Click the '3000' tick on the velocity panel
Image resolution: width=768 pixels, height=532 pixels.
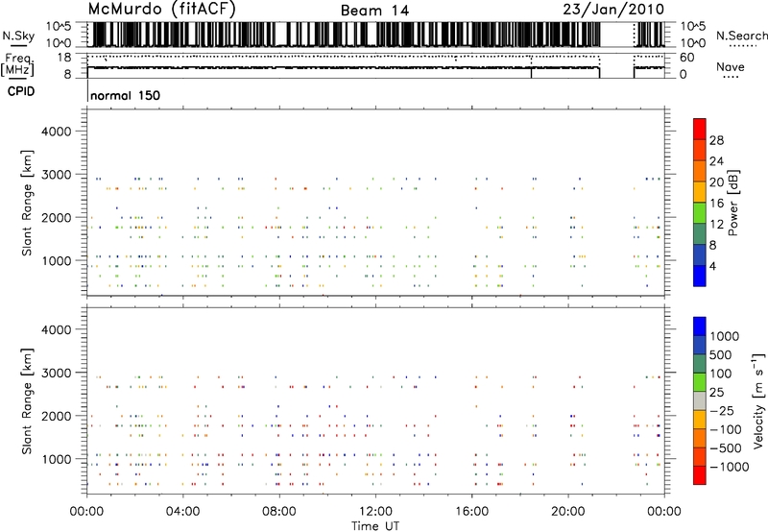coord(57,373)
